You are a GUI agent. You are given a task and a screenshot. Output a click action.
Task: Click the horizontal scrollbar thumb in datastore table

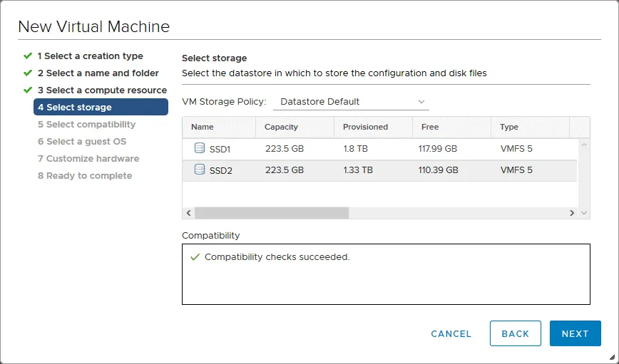point(271,213)
